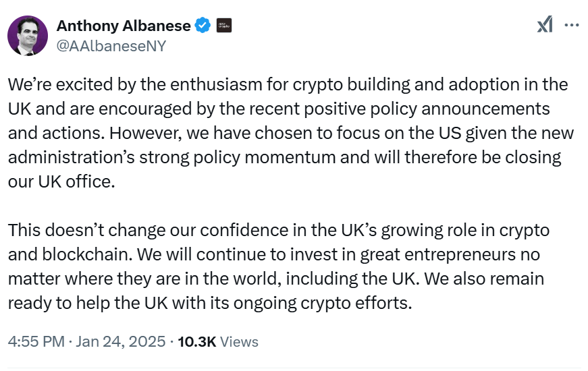
Task: Click the Views label
Action: click(240, 341)
